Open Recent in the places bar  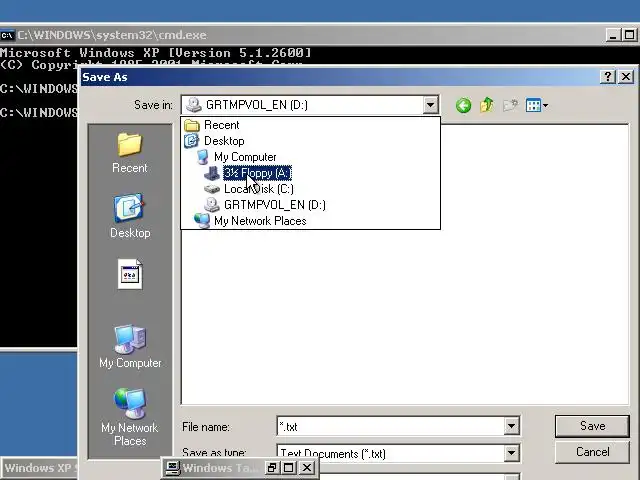coord(130,153)
